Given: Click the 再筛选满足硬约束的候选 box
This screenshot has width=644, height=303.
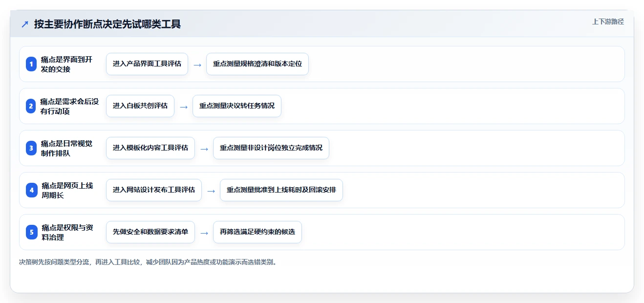Looking at the screenshot, I should [258, 232].
